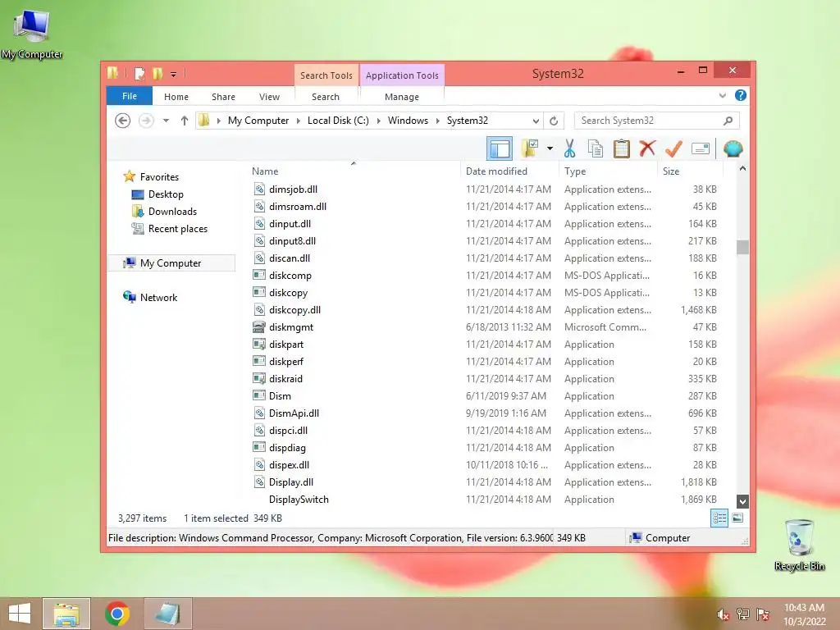Click the Cut scissors icon

click(x=569, y=149)
